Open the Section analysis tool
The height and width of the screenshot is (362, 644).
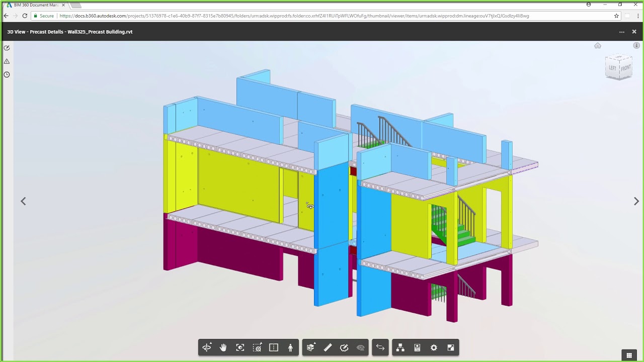point(310,347)
